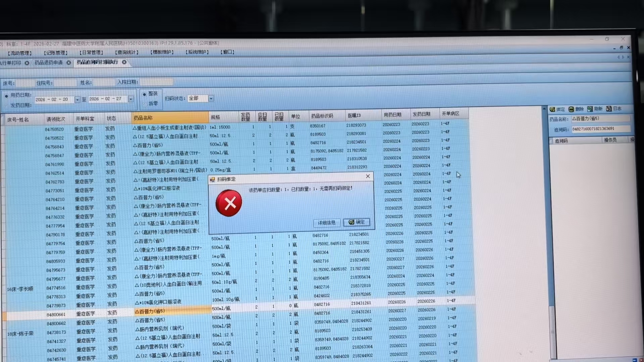Click the highlighted batch 84800661 cell
The height and width of the screenshot is (362, 644).
click(x=56, y=315)
